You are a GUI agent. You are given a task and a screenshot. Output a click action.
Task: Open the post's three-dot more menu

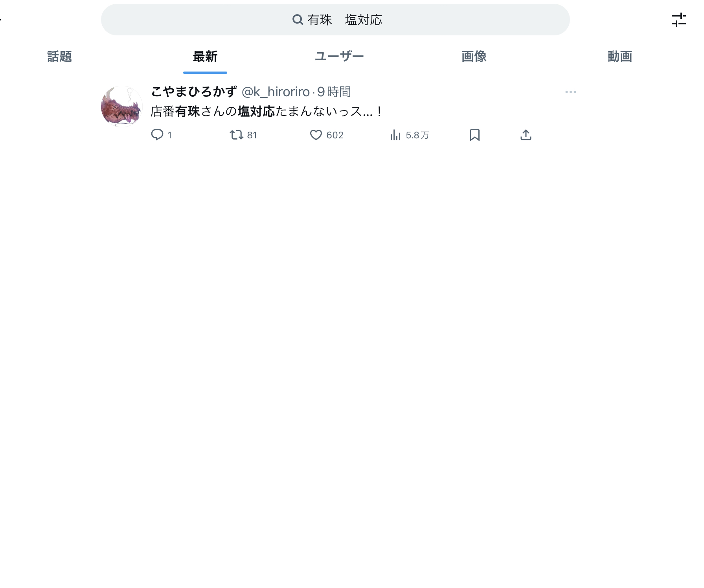coord(570,92)
